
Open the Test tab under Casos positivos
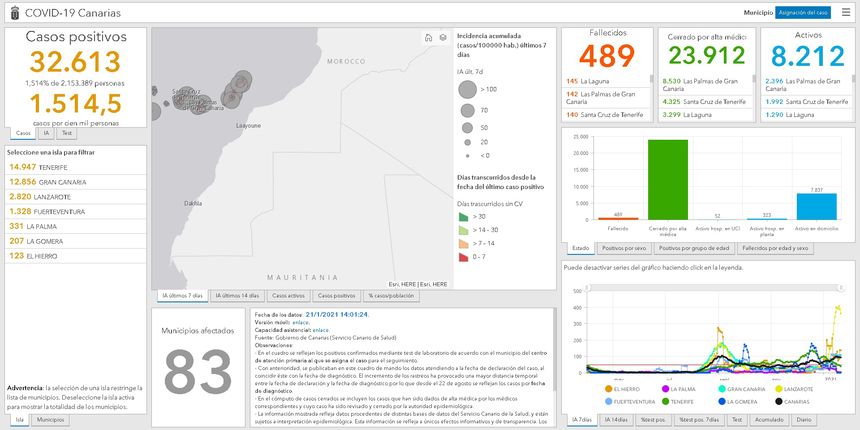[x=66, y=132]
